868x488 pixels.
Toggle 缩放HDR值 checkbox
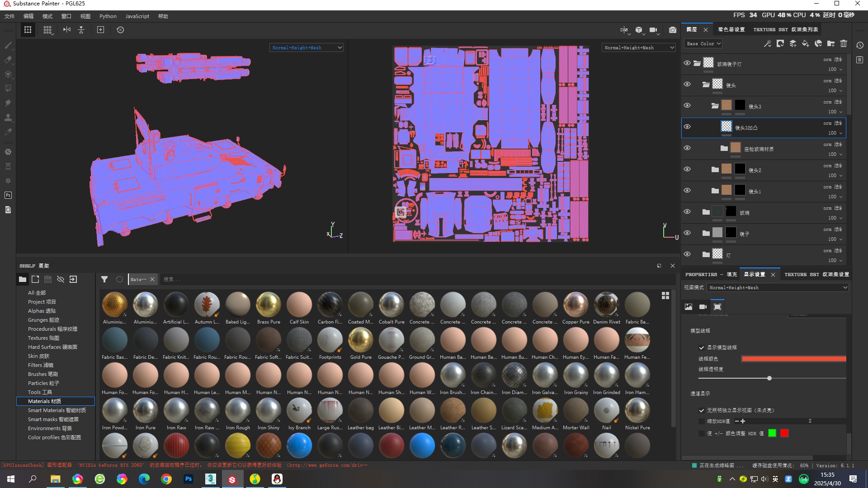pos(702,421)
